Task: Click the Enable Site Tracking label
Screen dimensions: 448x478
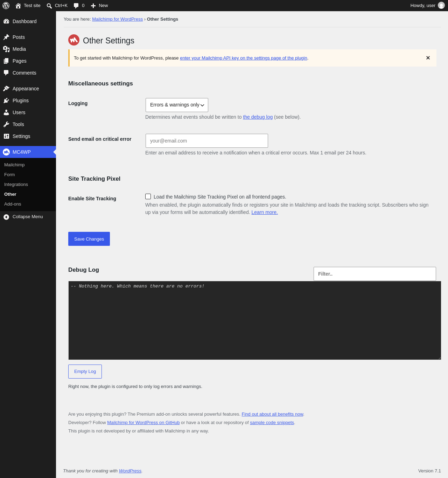Action: click(92, 199)
